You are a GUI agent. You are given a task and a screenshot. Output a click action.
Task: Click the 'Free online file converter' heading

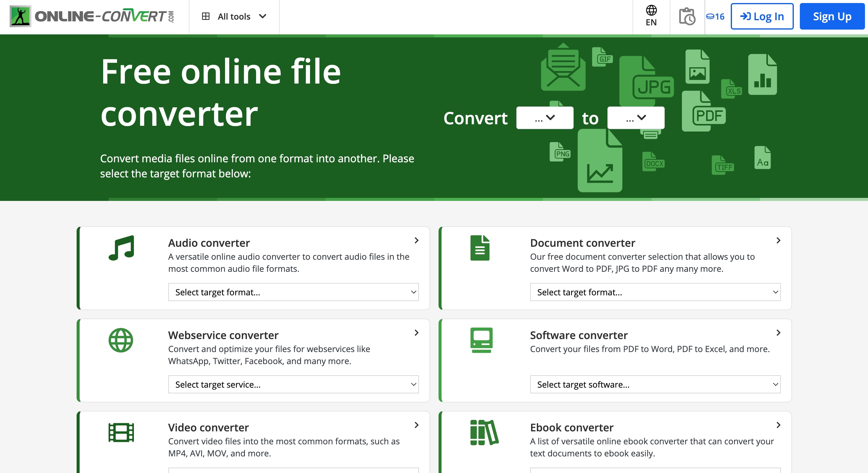[x=221, y=92]
